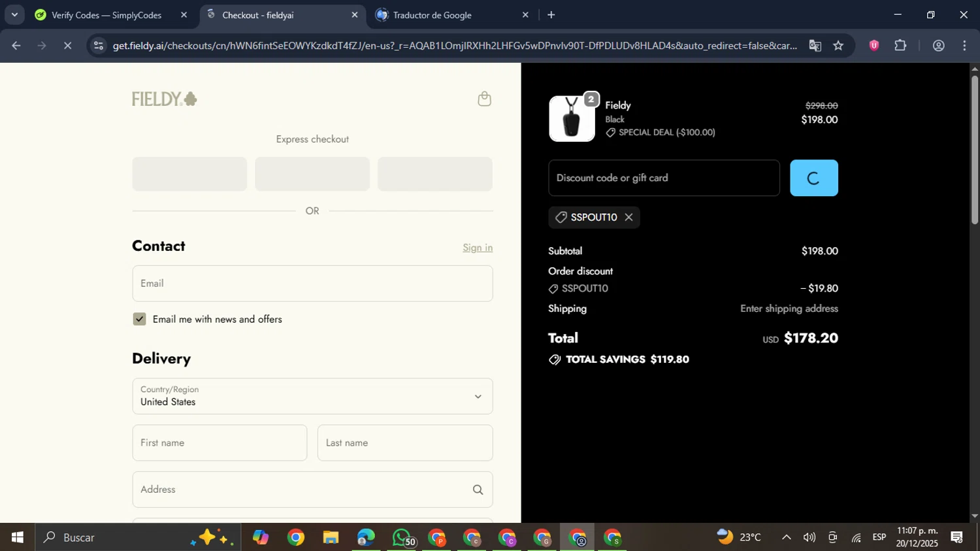Focus the Last name field
980x551 pixels.
(x=405, y=443)
